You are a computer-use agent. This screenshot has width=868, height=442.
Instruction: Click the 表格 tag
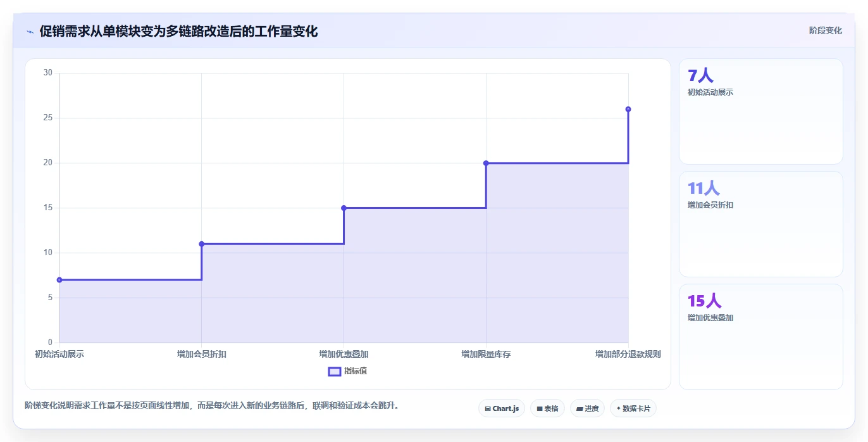click(547, 408)
